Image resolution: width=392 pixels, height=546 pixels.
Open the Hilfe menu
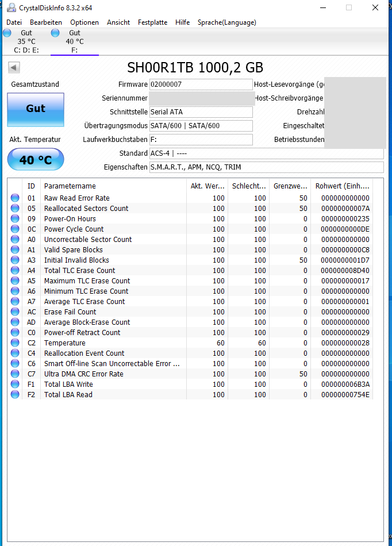(x=182, y=22)
